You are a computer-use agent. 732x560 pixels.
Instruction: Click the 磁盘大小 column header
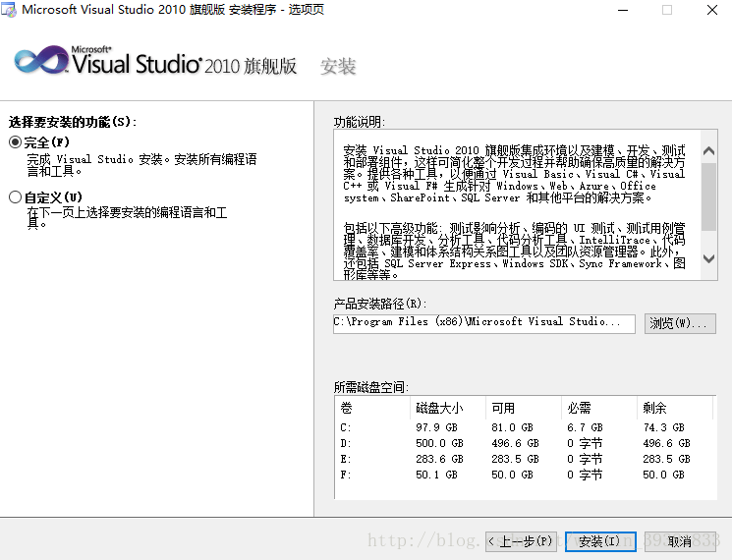(x=448, y=408)
